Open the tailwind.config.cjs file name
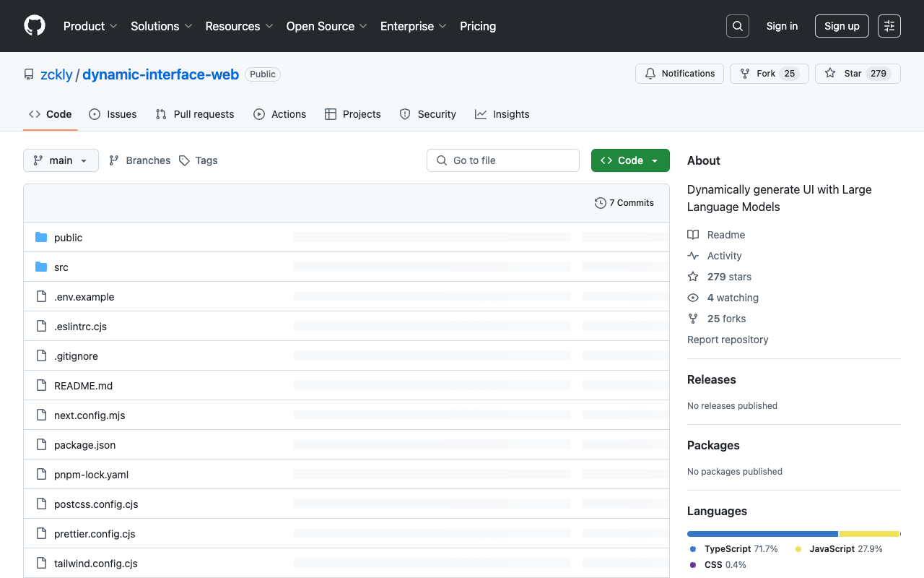The width and height of the screenshot is (924, 578). point(96,564)
